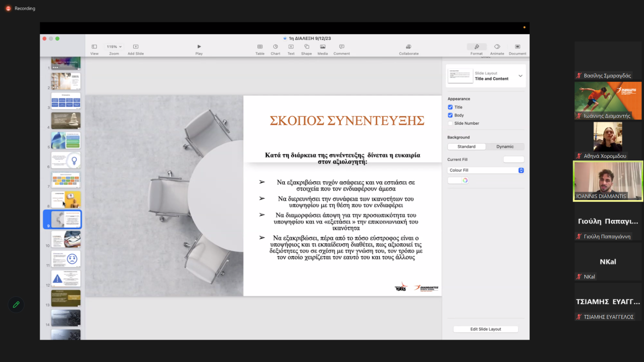The width and height of the screenshot is (644, 362).
Task: Select slide 10 thumbnail in navigator
Action: (x=66, y=239)
